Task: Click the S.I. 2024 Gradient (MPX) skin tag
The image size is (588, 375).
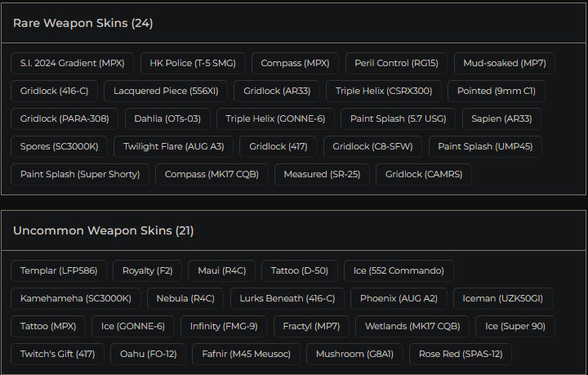Action: [72, 63]
